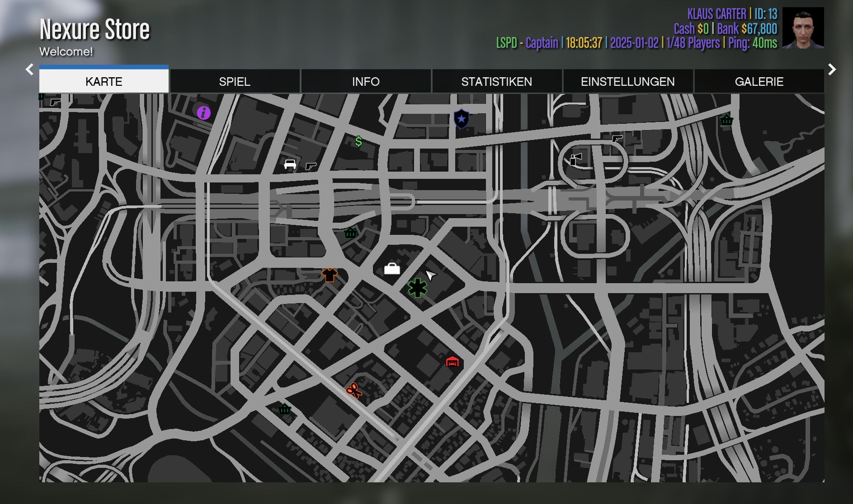Click the Ping: 40ms indicator
The image size is (853, 504).
tap(753, 43)
